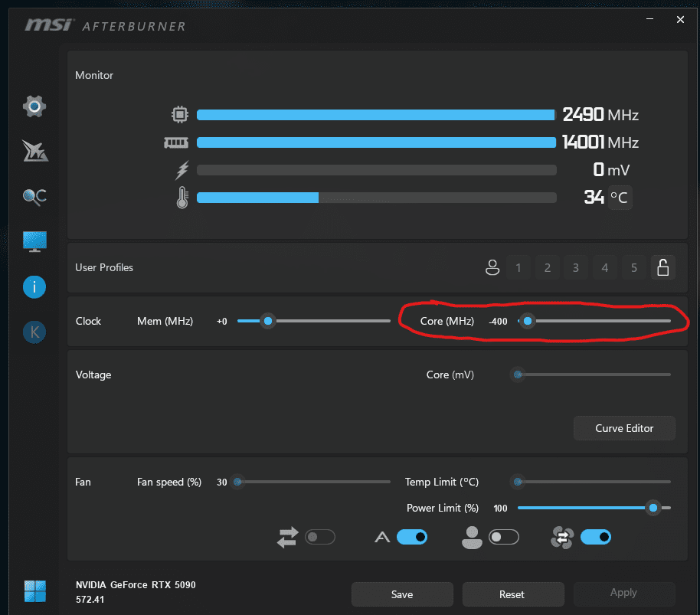
Task: Click the 572.41 driver version text
Action: tap(90, 600)
